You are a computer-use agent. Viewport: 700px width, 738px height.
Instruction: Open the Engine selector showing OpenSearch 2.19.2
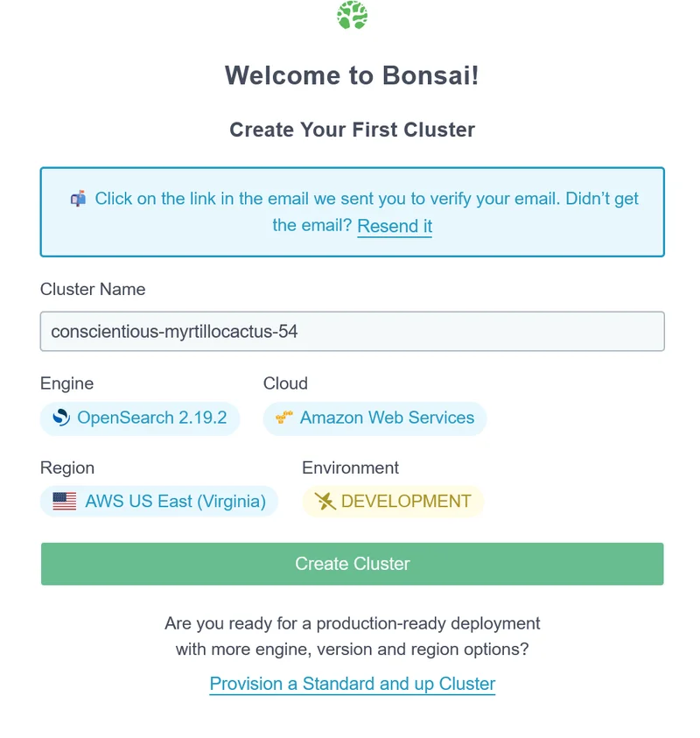(x=139, y=418)
